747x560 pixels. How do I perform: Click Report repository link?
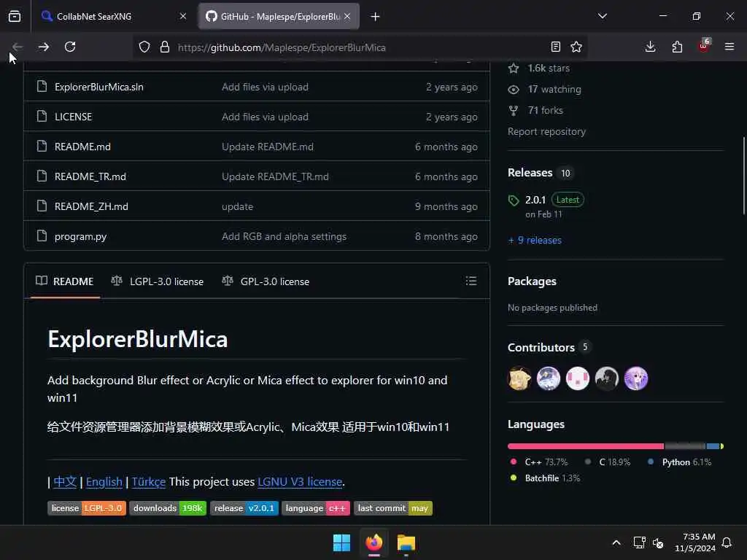tap(546, 131)
